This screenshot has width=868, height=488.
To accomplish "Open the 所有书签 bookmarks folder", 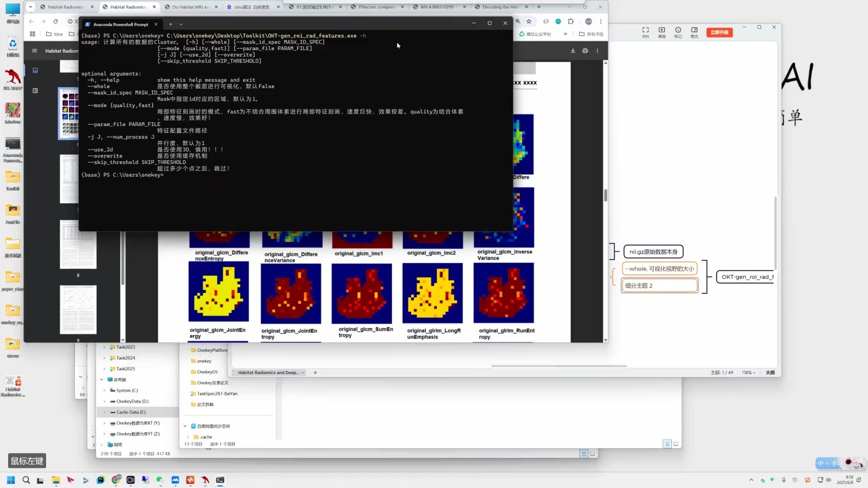I will pyautogui.click(x=591, y=34).
